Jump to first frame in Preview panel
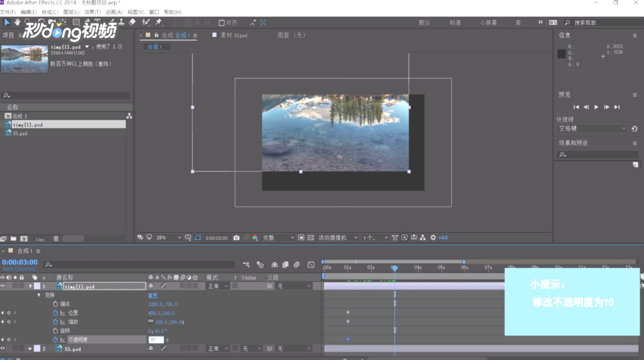Screen dimensions: 644x360 pos(576,107)
